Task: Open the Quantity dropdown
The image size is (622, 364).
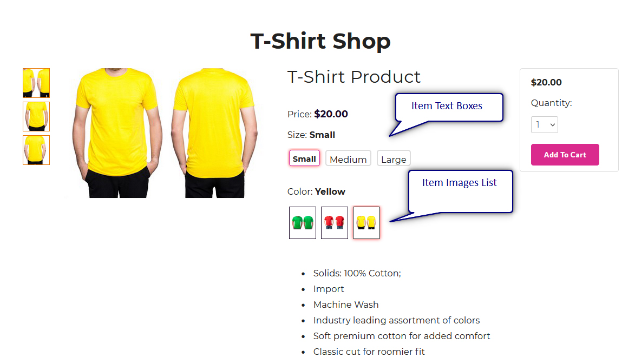Action: (545, 124)
